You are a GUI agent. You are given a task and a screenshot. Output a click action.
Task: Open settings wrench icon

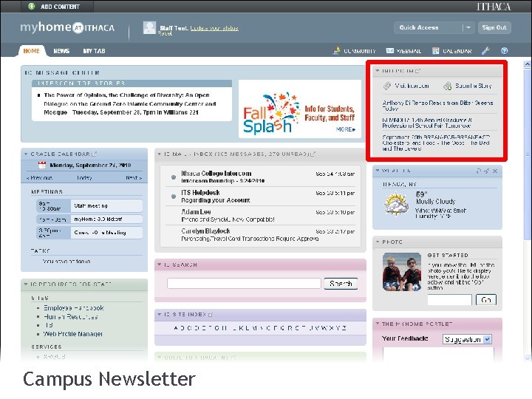[485, 51]
